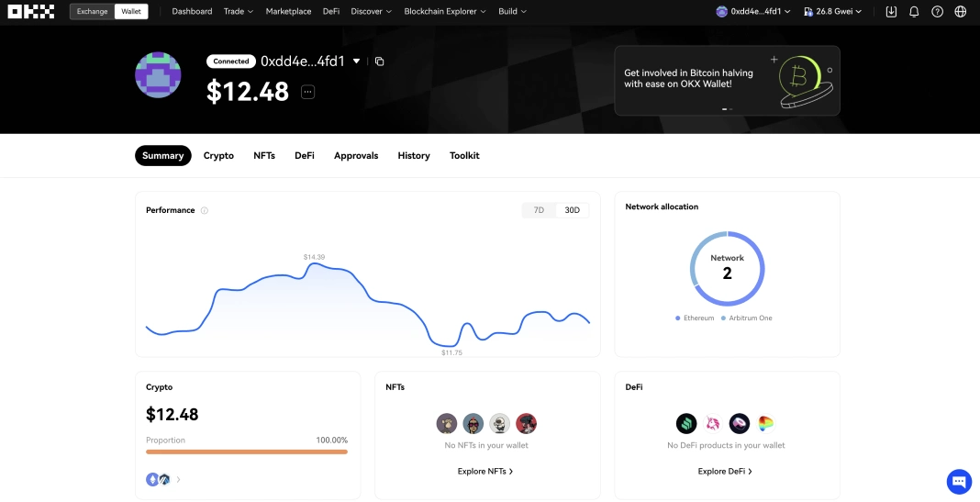Select the Summary tab

[162, 156]
